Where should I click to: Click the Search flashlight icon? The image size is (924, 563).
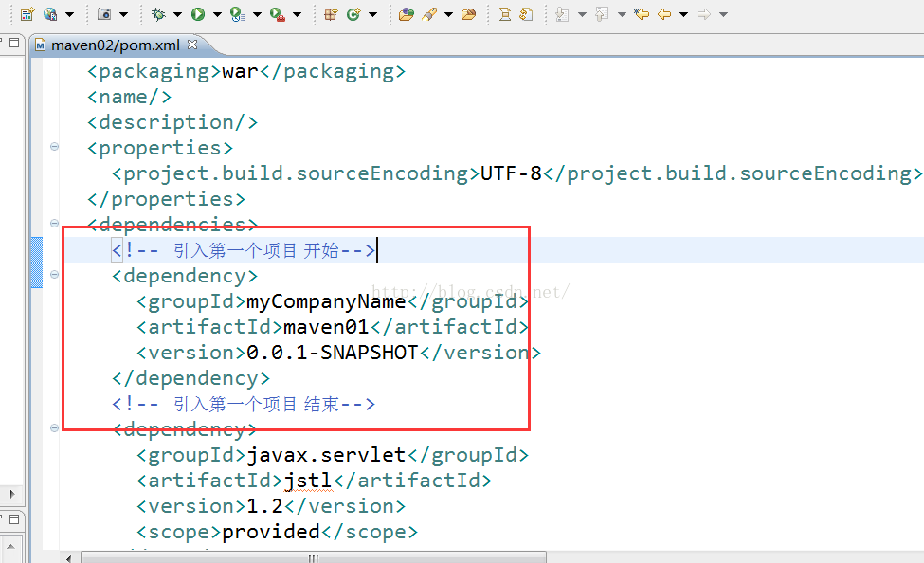[x=429, y=14]
